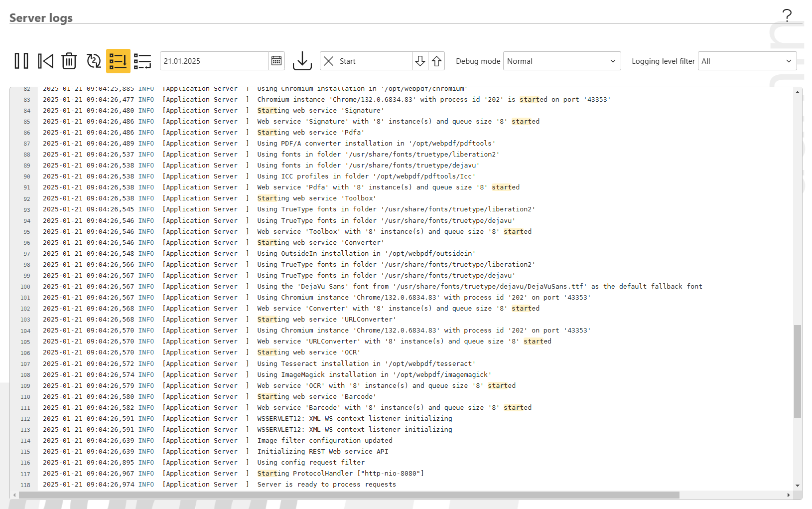Viewport: 812px width, 509px height.
Task: Select log line 118 Server is ready
Action: click(326, 485)
